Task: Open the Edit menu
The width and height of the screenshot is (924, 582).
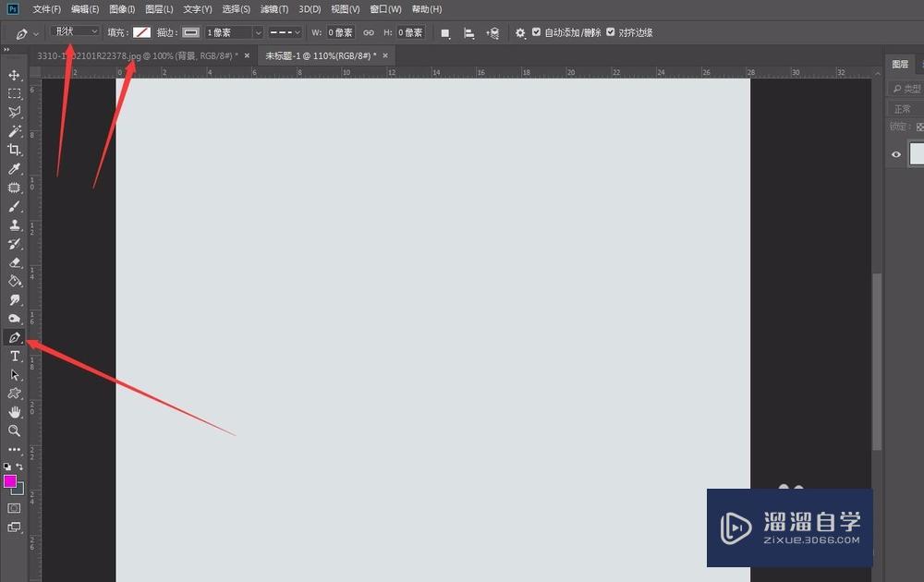Action: [x=85, y=9]
